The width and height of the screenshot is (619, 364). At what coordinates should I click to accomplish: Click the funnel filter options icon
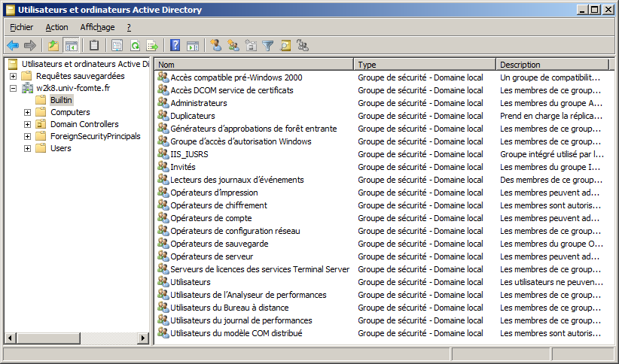tap(268, 46)
